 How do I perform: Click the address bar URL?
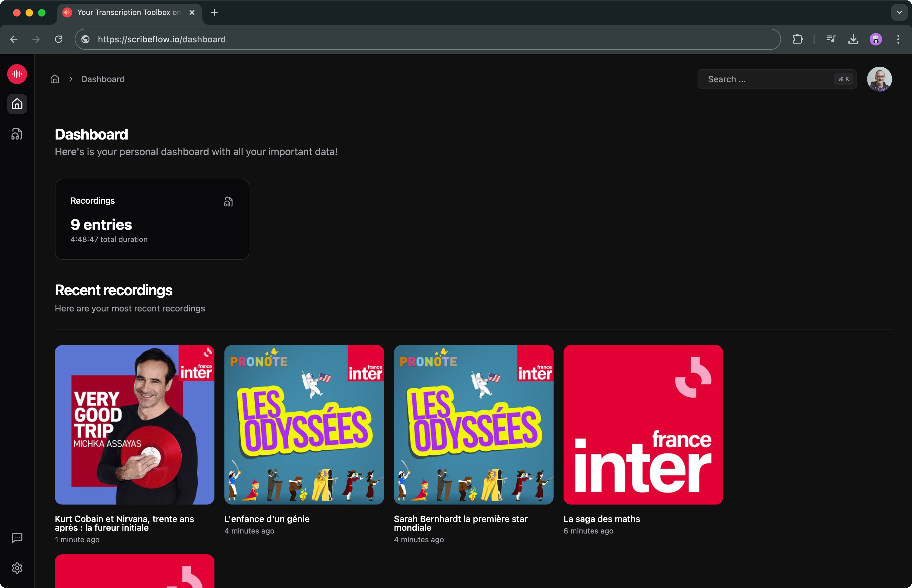162,39
